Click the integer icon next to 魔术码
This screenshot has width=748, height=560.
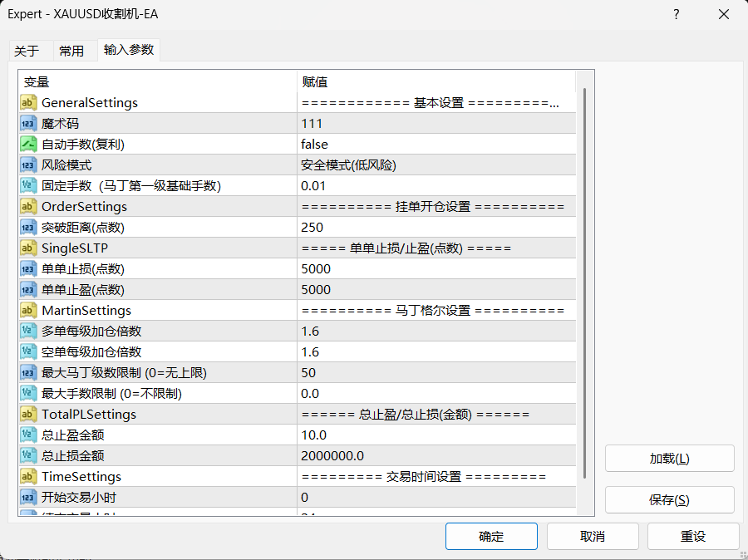coord(28,124)
